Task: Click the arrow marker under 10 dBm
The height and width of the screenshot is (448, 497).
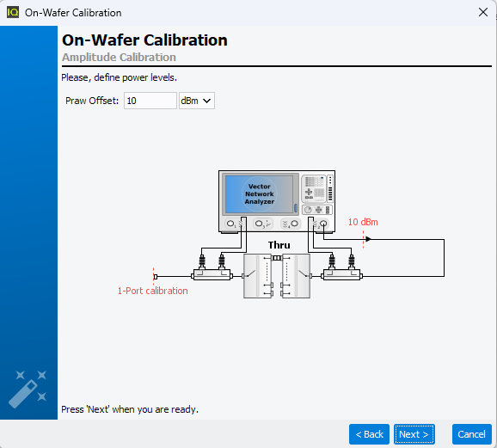Action: point(368,239)
